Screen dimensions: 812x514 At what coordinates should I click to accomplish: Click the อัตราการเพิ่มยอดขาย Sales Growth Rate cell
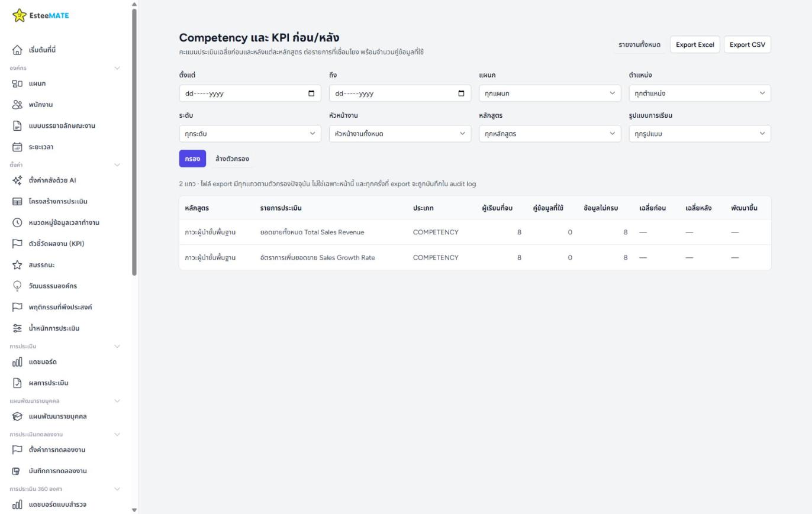317,258
